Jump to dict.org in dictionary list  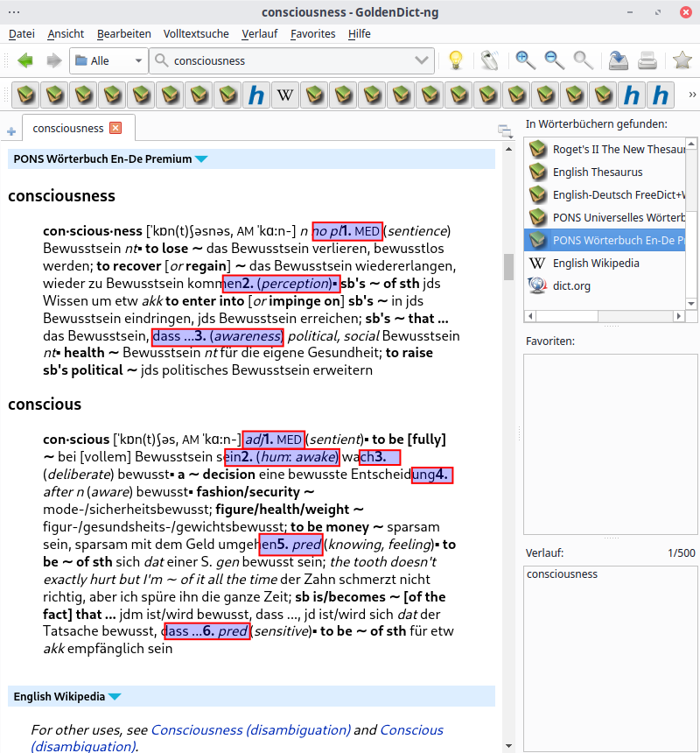coord(606,285)
